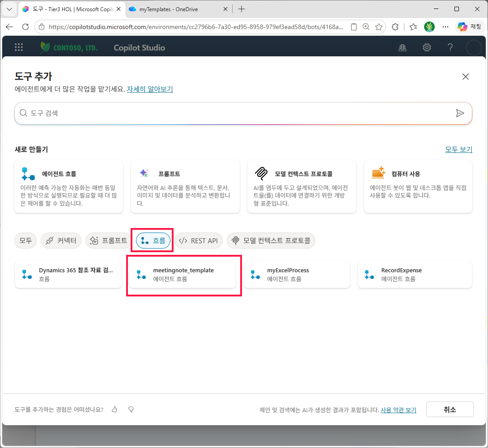Open the environment globe icon in header
Image resolution: width=488 pixels, height=448 pixels.
tap(403, 47)
